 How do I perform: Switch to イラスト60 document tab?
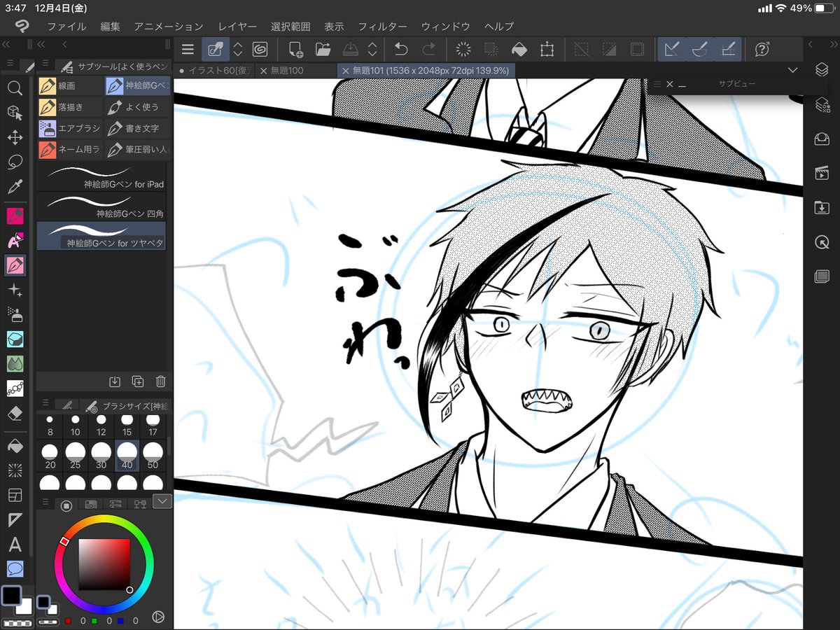[213, 70]
